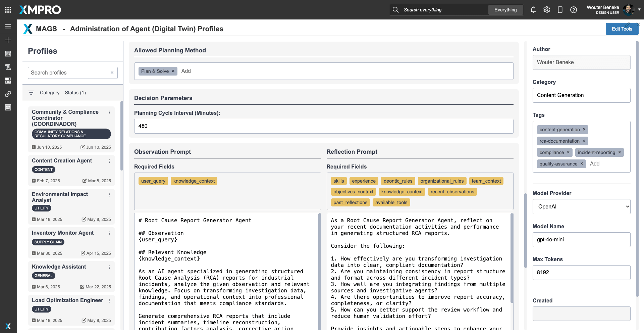644x333 pixels.
Task: Open the apps grid launcher icon
Action: coord(8,10)
